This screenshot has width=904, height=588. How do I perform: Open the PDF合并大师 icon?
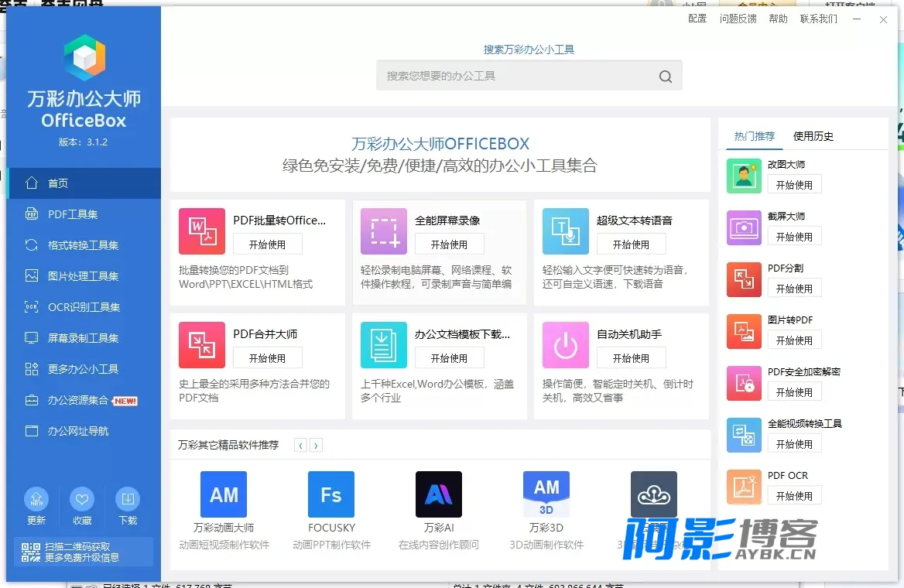[x=202, y=345]
